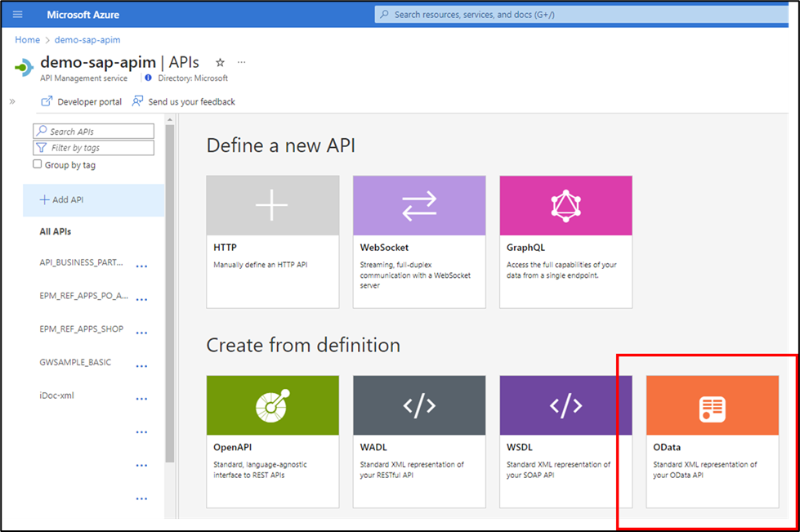Click the Microsoft Azure title
This screenshot has width=800, height=532.
(x=83, y=15)
